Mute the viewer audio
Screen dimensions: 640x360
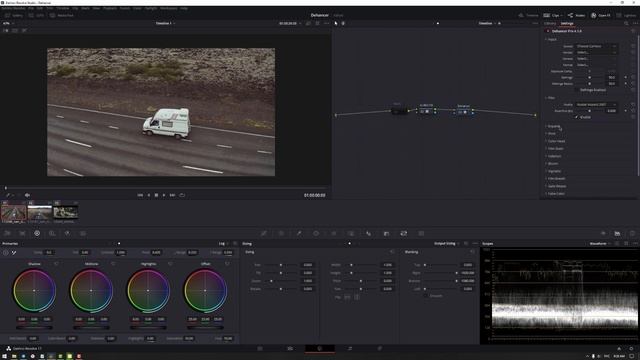[27, 195]
